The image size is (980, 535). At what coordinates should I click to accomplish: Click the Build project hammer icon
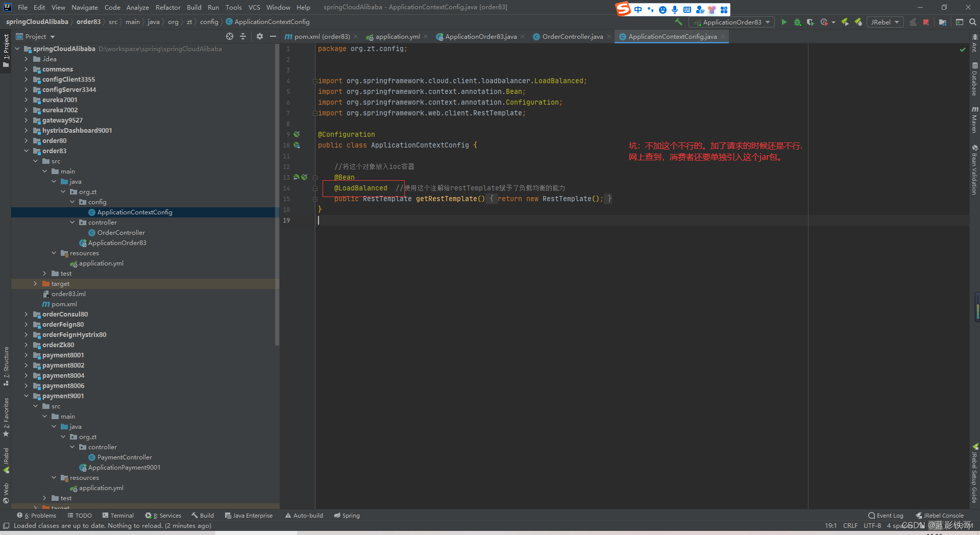pyautogui.click(x=678, y=22)
